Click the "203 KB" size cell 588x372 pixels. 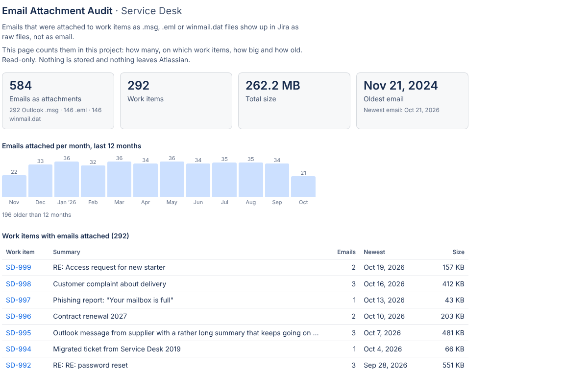click(453, 316)
